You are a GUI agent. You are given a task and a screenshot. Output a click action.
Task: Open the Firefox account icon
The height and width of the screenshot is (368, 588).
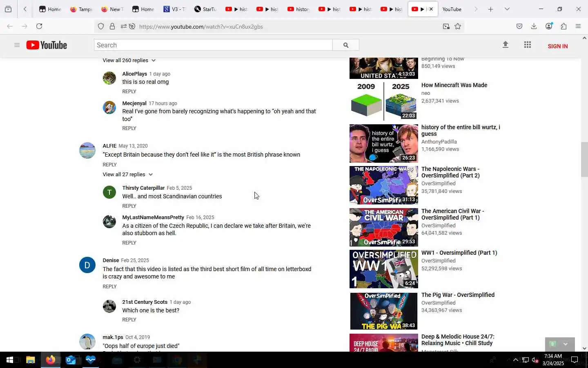(549, 27)
